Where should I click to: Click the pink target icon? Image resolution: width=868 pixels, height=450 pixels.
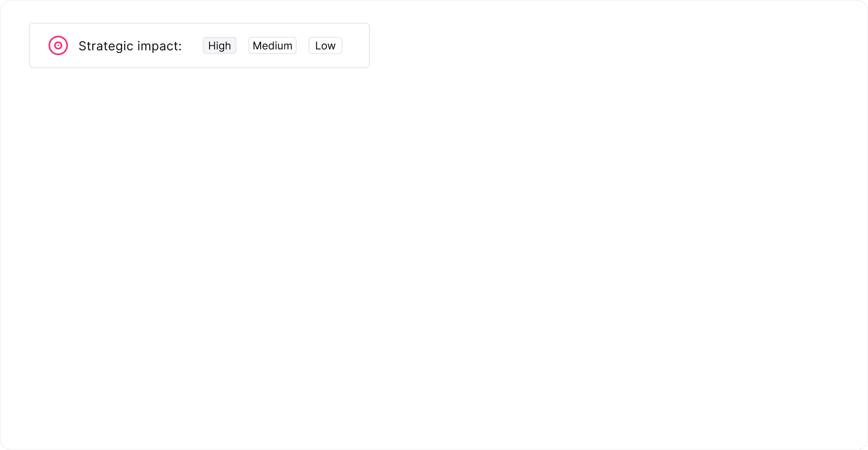pos(58,45)
